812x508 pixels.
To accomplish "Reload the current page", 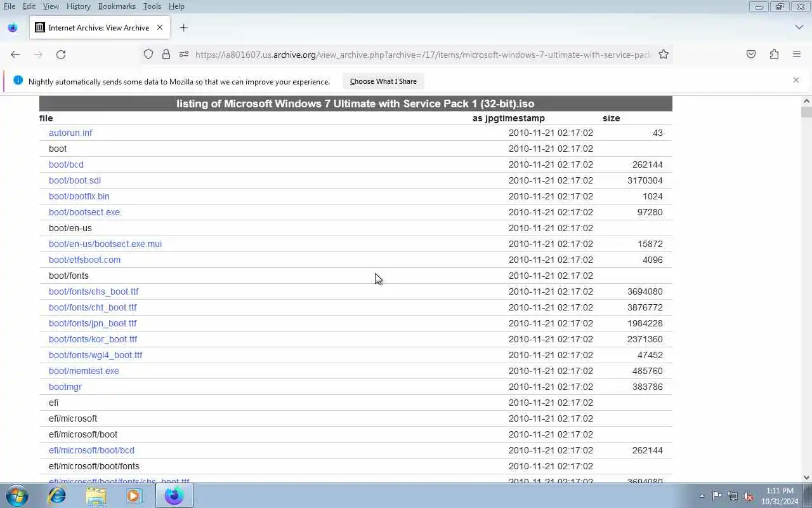I will point(61,55).
